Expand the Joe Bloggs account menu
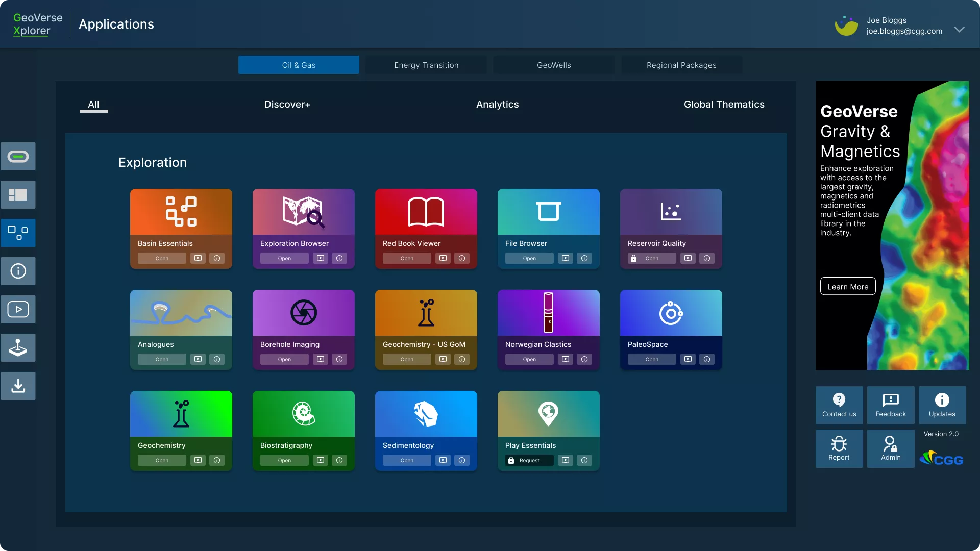The width and height of the screenshot is (980, 551). [959, 30]
